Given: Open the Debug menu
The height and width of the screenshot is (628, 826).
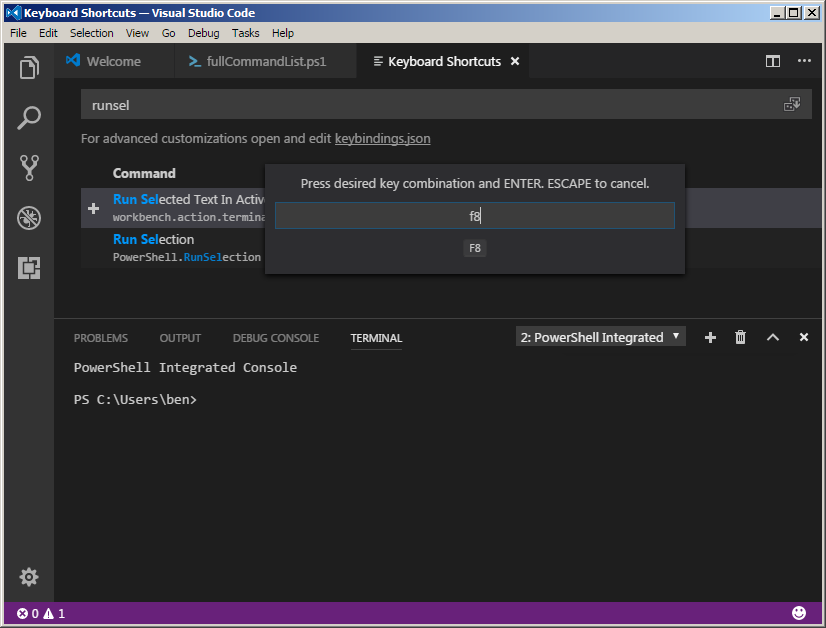Looking at the screenshot, I should click(203, 33).
